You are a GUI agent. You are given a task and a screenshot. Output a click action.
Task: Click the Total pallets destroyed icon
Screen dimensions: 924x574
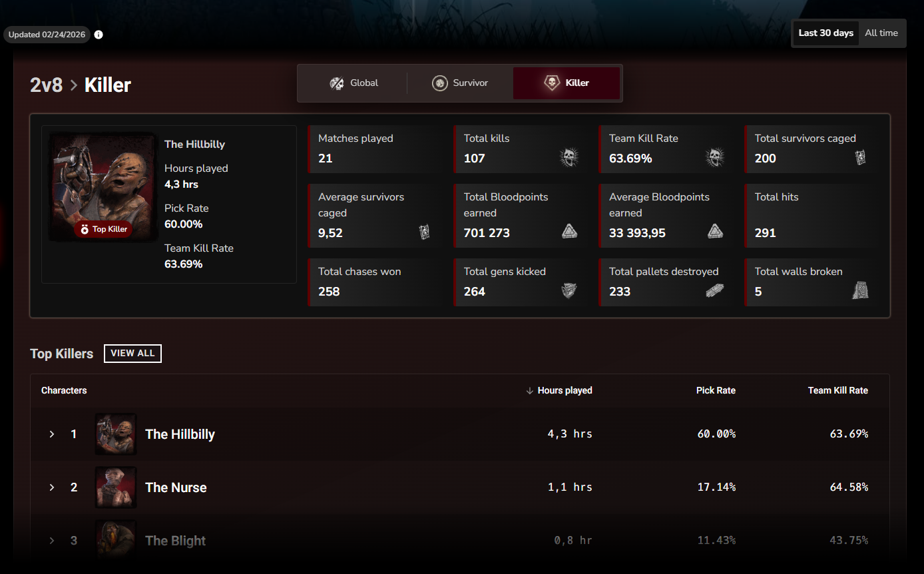[714, 291]
